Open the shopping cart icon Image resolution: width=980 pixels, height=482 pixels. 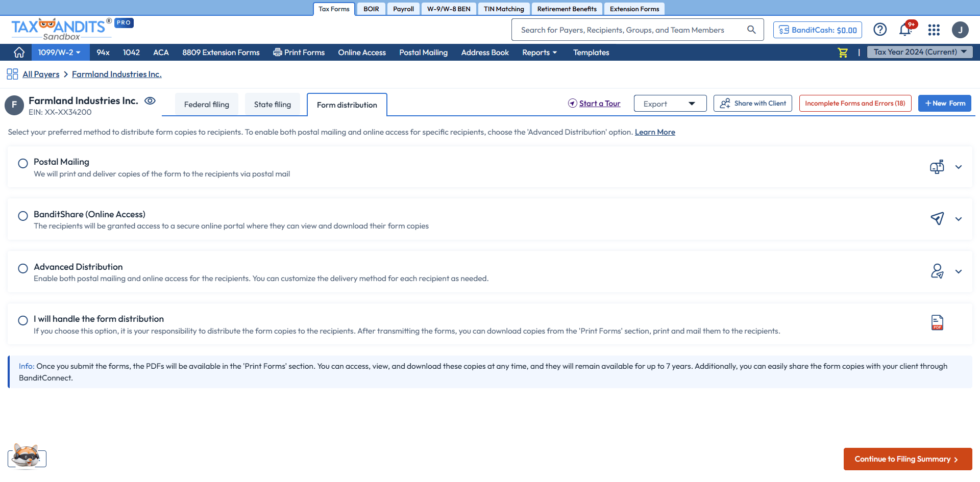843,52
